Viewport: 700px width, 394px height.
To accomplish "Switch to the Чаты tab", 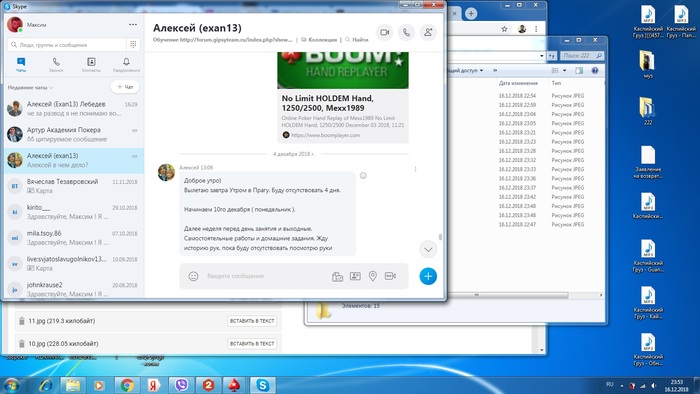I will point(21,65).
